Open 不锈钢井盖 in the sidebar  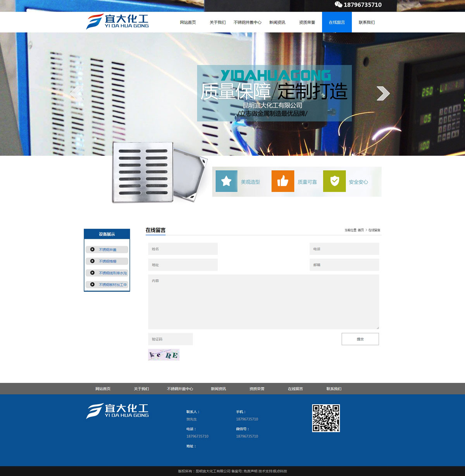point(107,250)
